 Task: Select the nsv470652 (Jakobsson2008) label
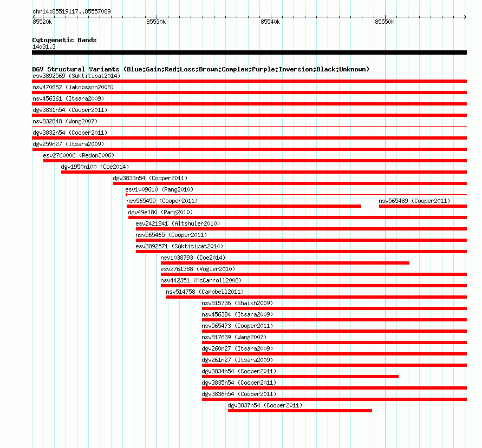[73, 87]
